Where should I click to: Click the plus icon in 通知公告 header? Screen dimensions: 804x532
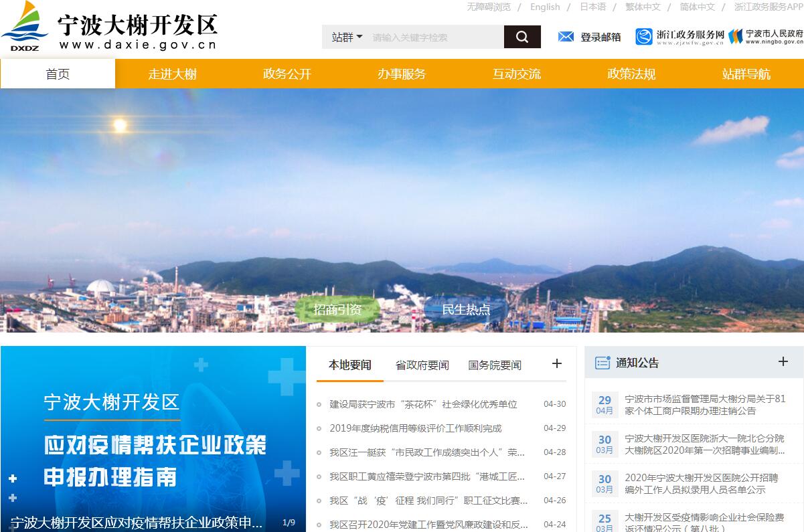point(783,361)
